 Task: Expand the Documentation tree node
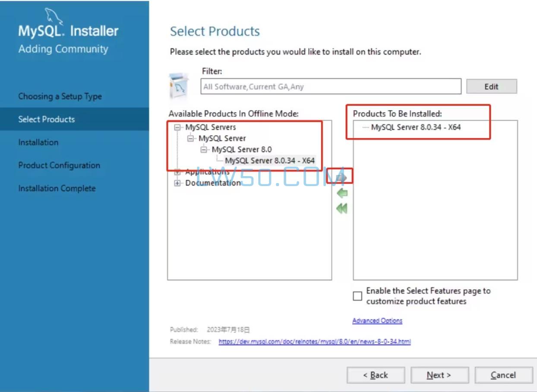tap(177, 183)
